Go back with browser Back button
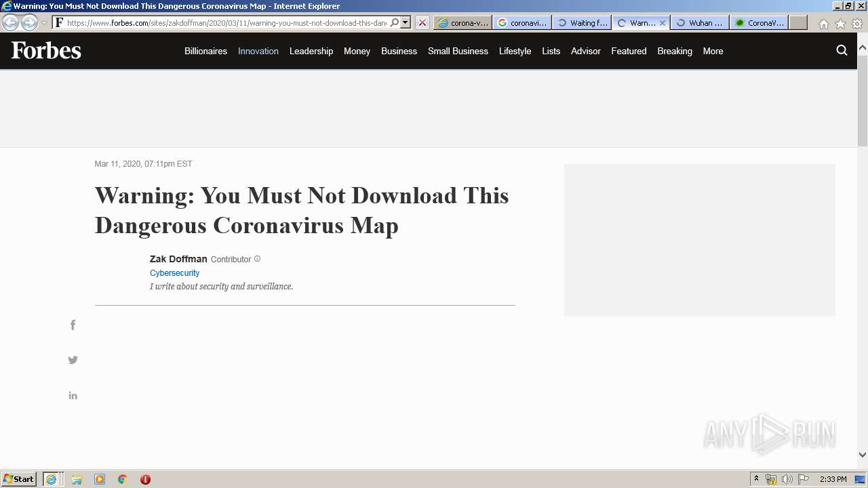The image size is (868, 488). click(x=11, y=22)
